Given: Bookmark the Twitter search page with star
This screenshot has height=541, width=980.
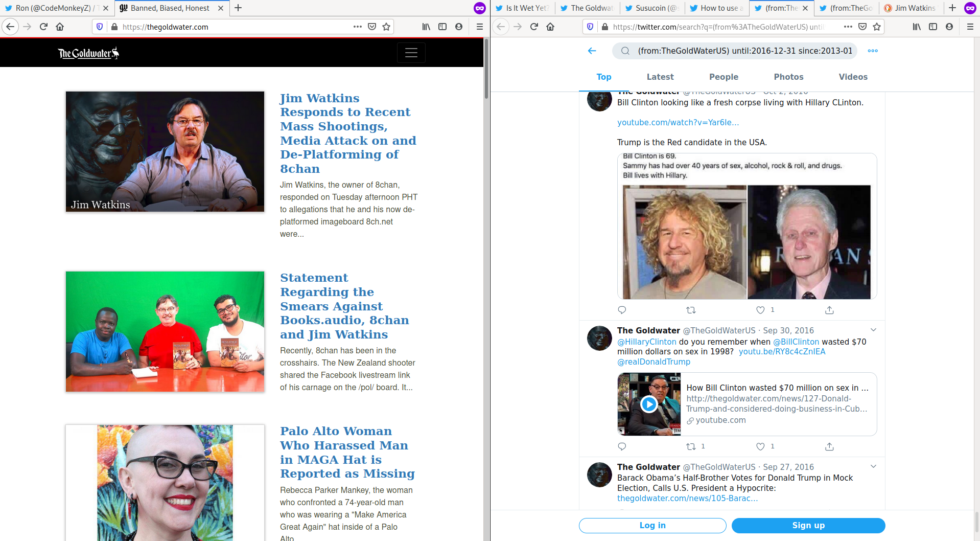Looking at the screenshot, I should [877, 27].
